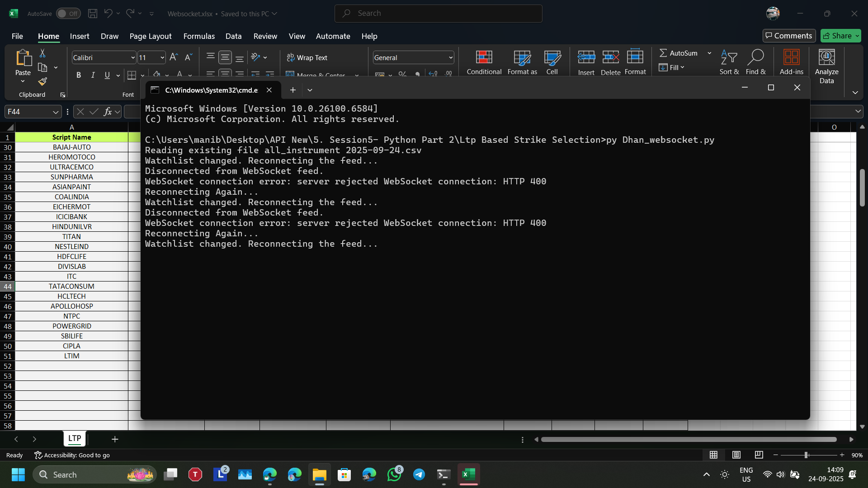Click the Save icon in title bar
The width and height of the screenshot is (868, 488).
pyautogui.click(x=93, y=14)
